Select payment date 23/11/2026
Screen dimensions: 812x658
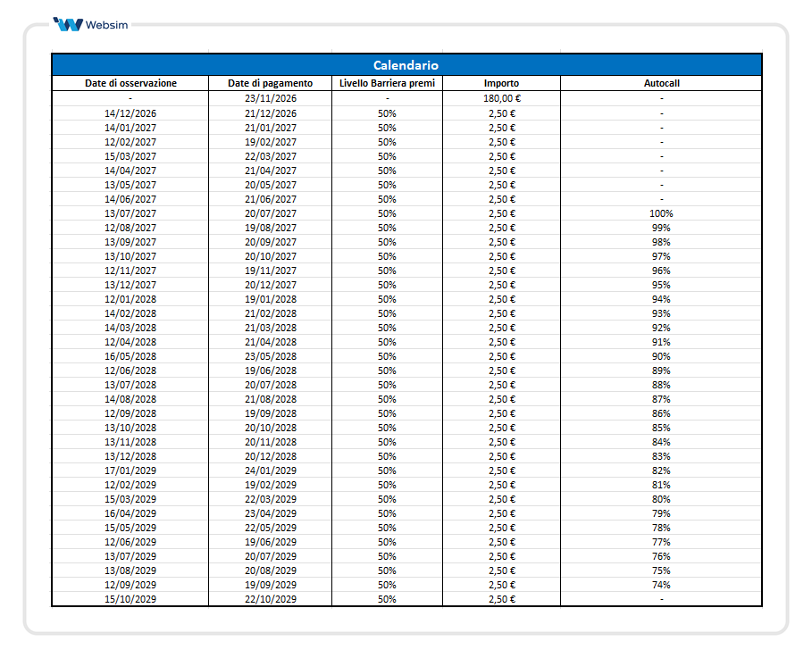[x=271, y=98]
